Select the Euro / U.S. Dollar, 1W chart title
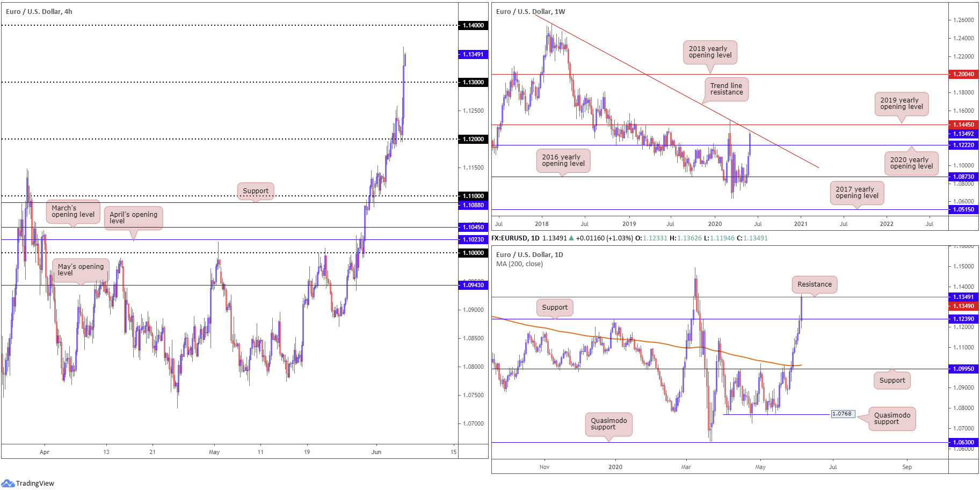This screenshot has height=490, width=980. (x=531, y=11)
